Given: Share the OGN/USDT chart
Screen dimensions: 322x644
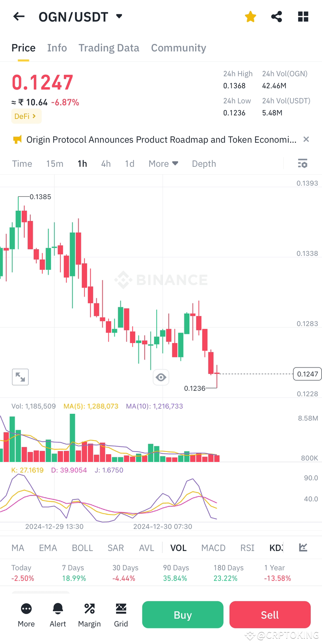Looking at the screenshot, I should 276,16.
